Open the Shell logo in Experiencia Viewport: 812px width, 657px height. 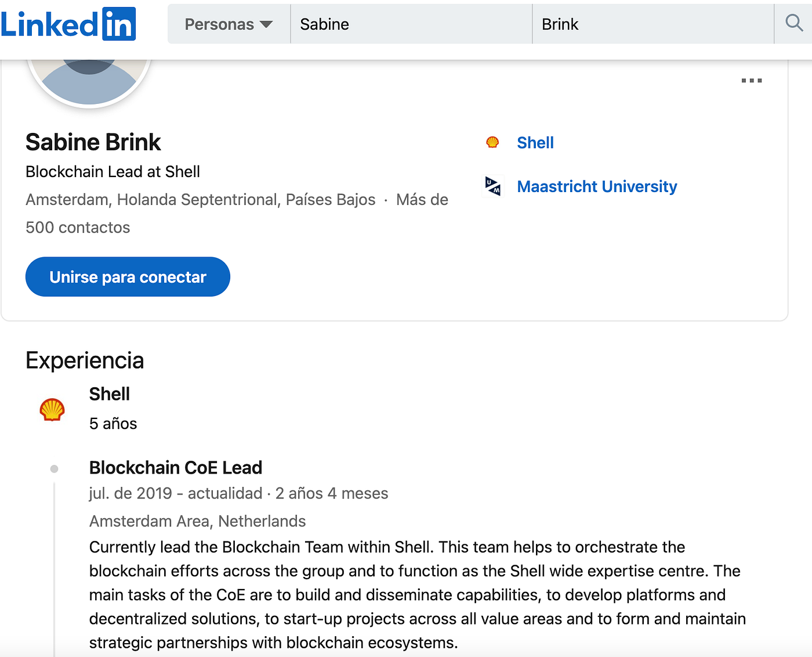click(x=52, y=409)
